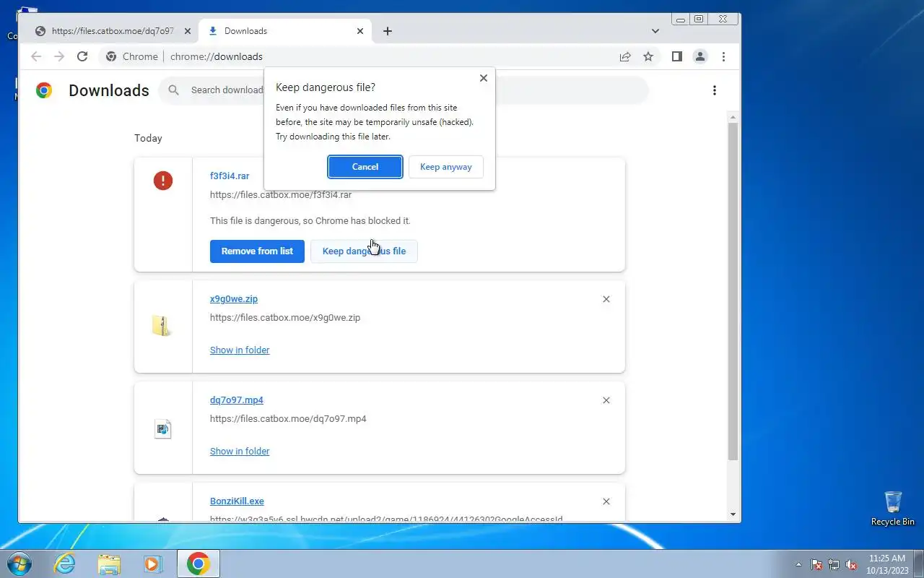
Task: Click the network tray icon
Action: (x=834, y=564)
